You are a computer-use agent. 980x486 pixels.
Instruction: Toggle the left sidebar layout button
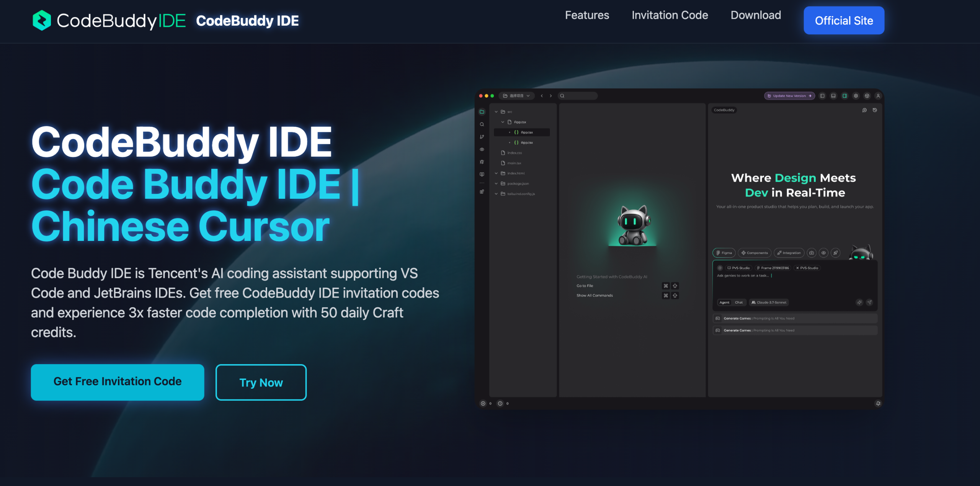click(x=822, y=96)
